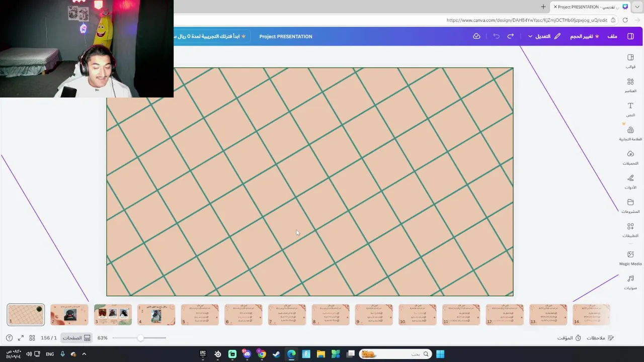Screen dimensions: 644x362
Task: Select page 14 thumbnail
Action: point(592,315)
